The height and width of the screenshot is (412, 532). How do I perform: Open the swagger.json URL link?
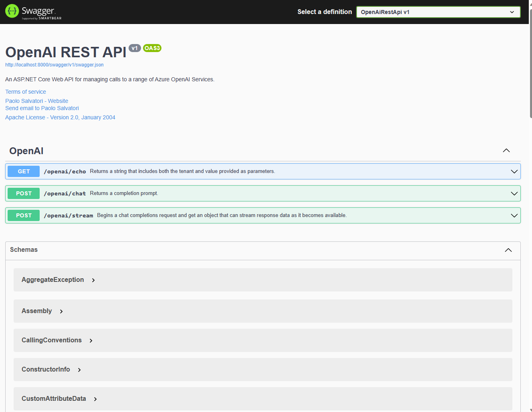coord(54,65)
